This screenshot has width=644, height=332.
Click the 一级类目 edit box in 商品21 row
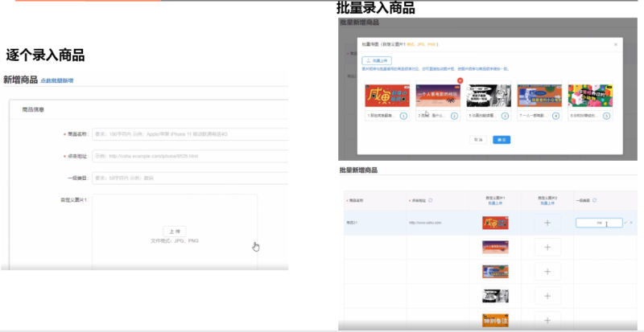coord(599,223)
